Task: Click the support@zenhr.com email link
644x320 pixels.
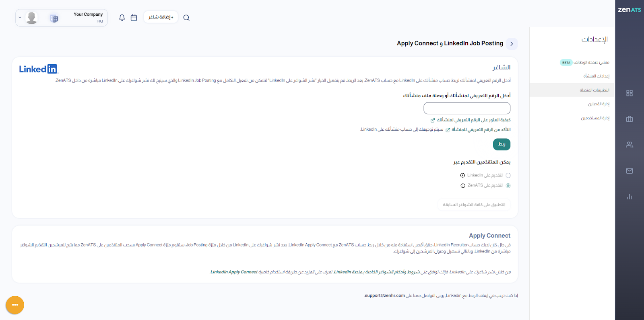Action: click(x=385, y=295)
